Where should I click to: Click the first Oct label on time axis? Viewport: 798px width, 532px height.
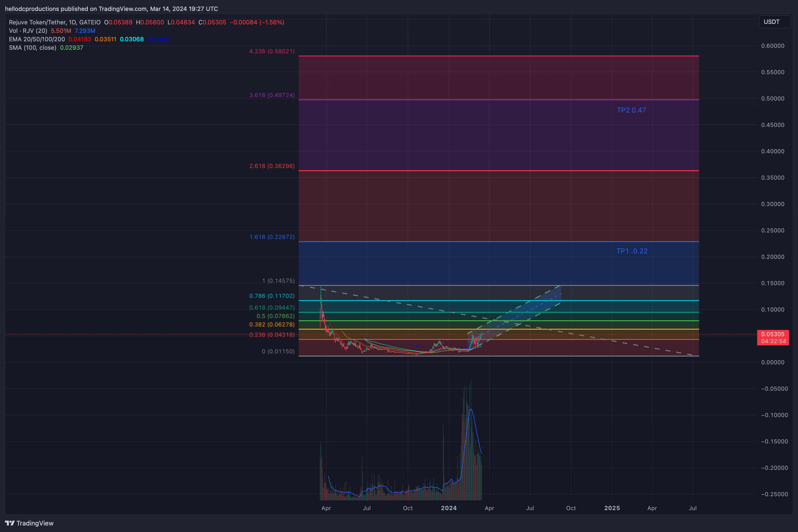408,508
